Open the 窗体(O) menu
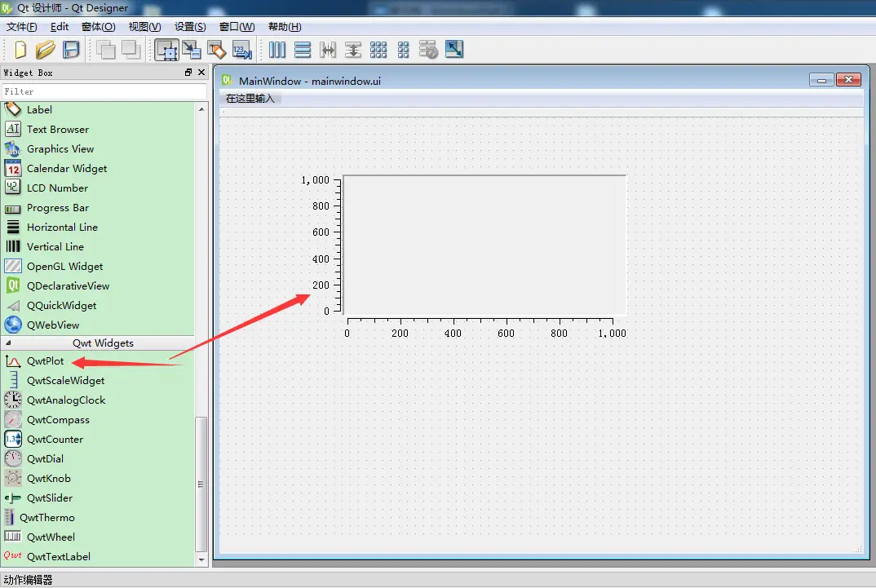The image size is (876, 588). tap(99, 27)
